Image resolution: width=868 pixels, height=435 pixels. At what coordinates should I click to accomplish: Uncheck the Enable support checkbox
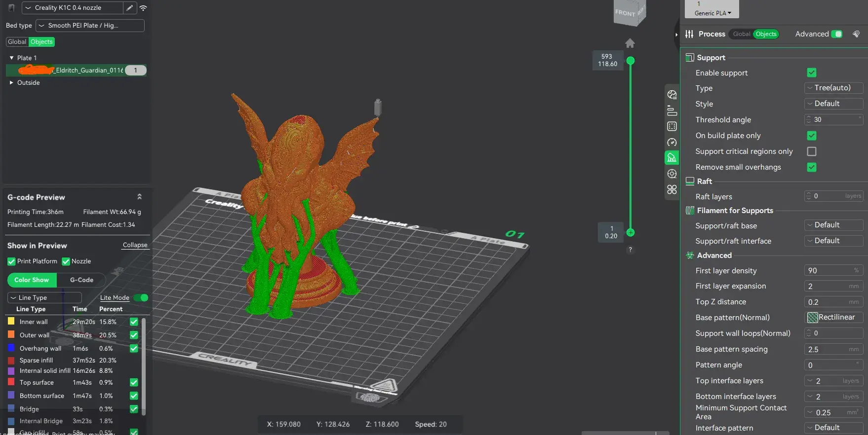click(x=811, y=72)
